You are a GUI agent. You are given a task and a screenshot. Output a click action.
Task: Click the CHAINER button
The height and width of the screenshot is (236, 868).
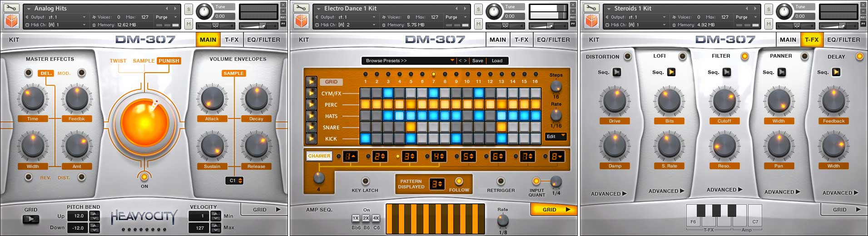pos(319,156)
